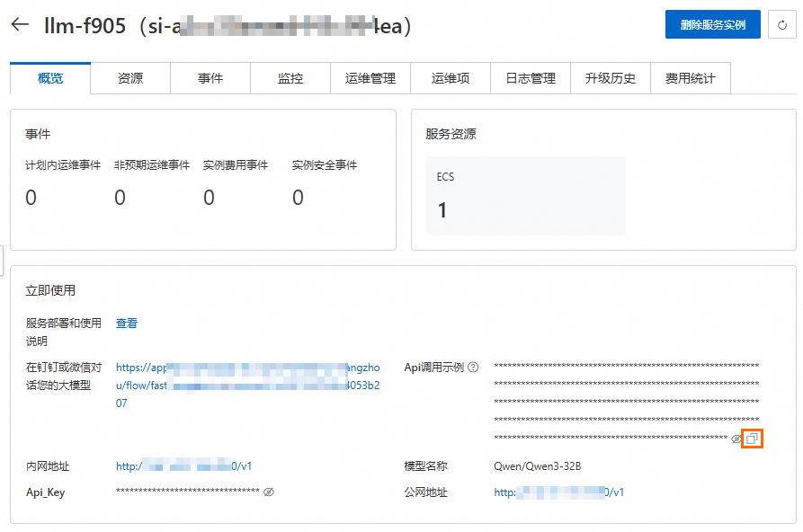Open the 内网地址 http link
Viewport: 803px width, 532px height.
coord(183,465)
